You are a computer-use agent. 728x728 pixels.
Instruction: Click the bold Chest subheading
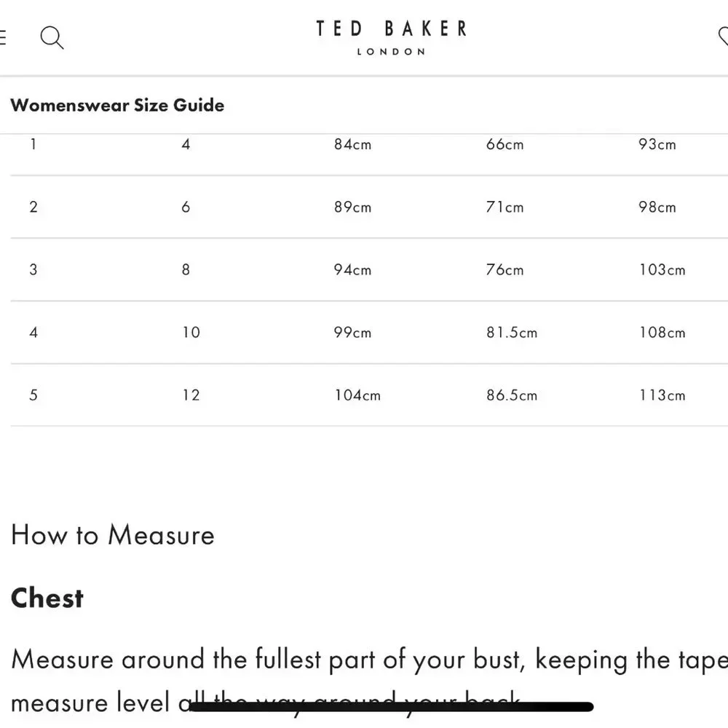47,598
